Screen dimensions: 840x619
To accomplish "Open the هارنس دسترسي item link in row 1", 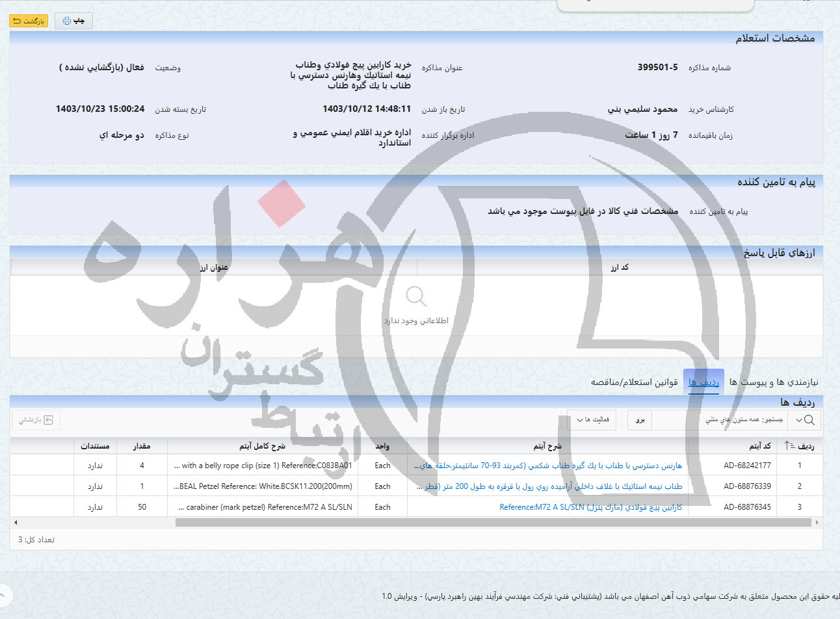I will [548, 466].
